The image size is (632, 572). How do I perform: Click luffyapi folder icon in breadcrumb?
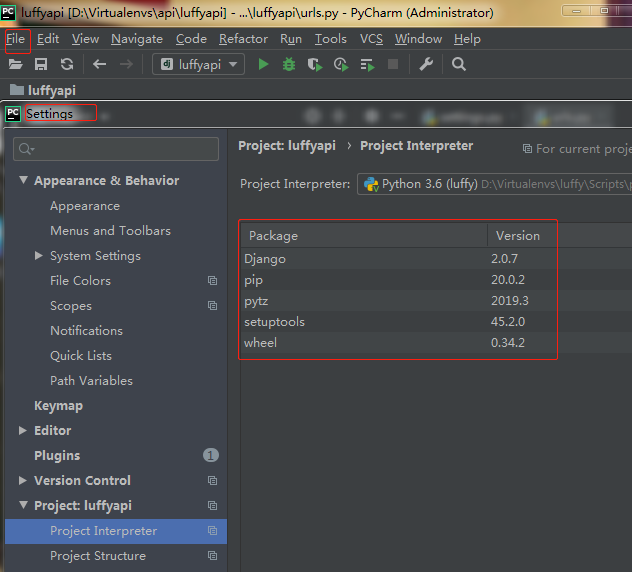click(17, 89)
